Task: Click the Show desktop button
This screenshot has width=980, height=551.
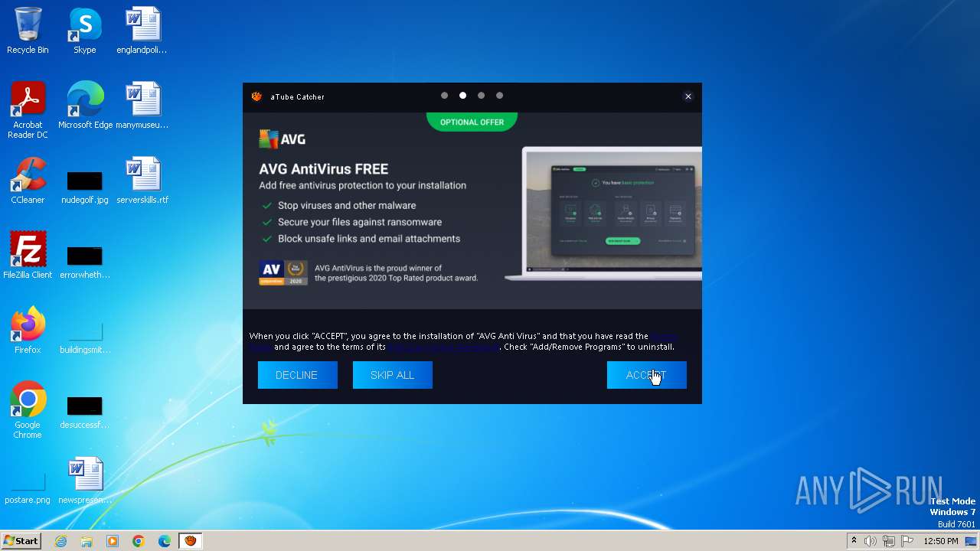Action: coord(972,541)
